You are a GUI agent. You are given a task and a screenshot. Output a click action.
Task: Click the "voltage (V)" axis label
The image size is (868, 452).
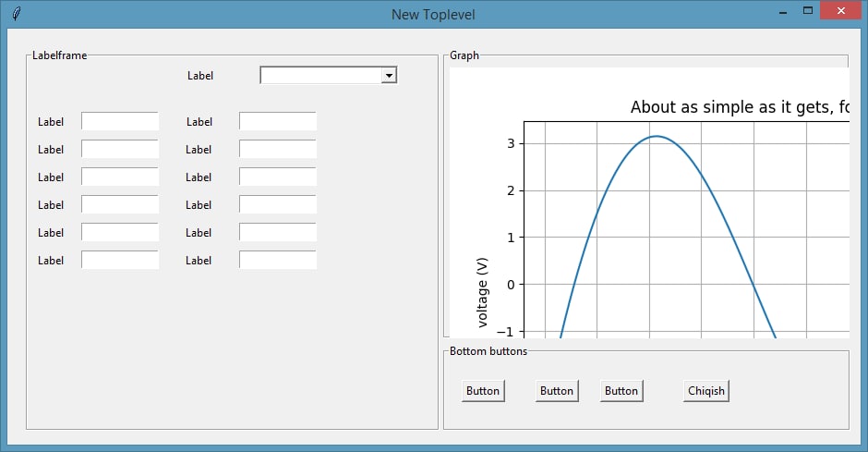coord(482,292)
